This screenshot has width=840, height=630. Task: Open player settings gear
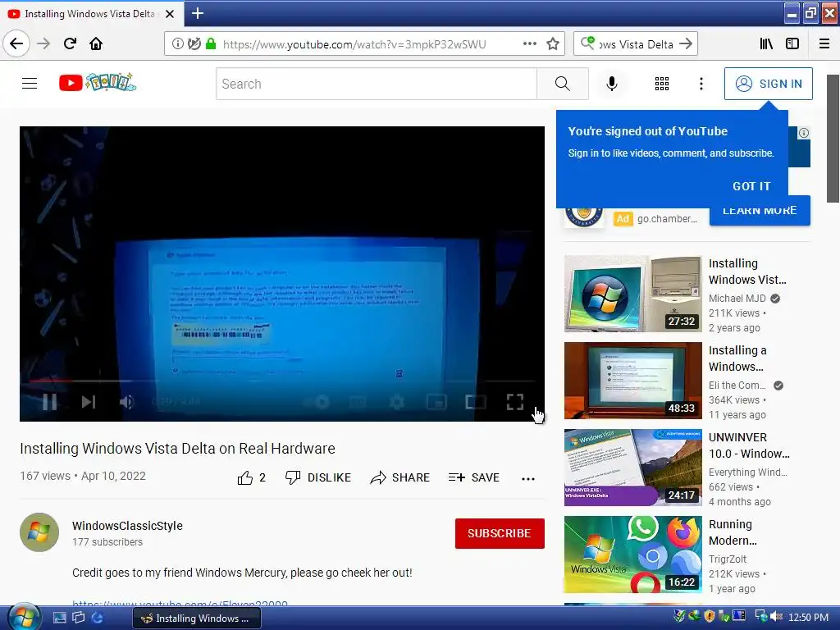click(x=397, y=402)
